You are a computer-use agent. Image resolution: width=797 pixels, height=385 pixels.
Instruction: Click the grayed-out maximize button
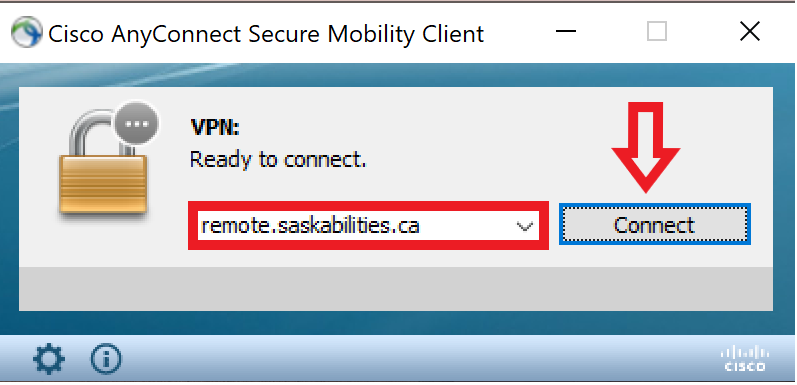click(657, 32)
